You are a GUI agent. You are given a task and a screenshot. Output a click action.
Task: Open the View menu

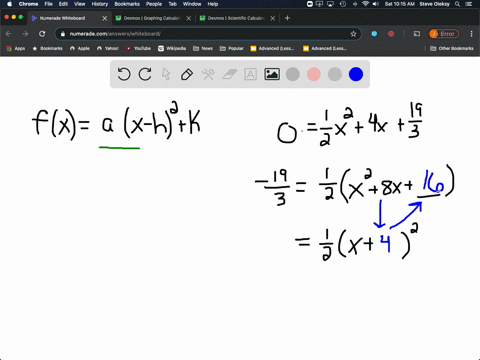[79, 4]
